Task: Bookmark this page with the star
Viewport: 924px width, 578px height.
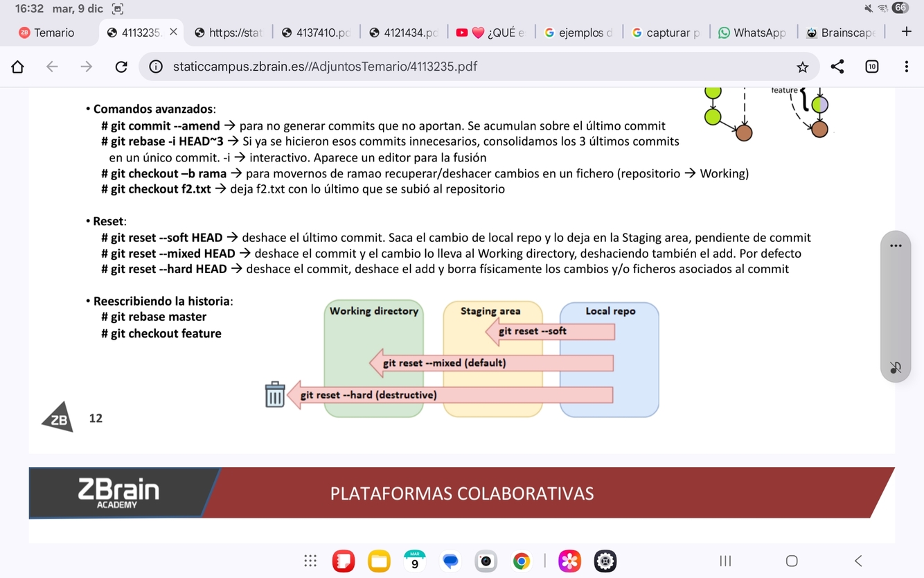Action: tap(802, 67)
